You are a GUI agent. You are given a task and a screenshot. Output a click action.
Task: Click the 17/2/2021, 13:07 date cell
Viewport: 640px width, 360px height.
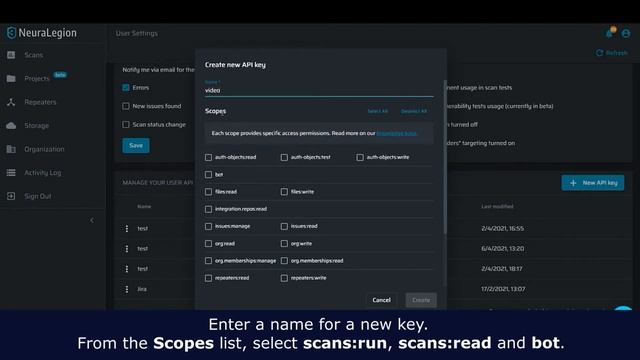point(503,289)
